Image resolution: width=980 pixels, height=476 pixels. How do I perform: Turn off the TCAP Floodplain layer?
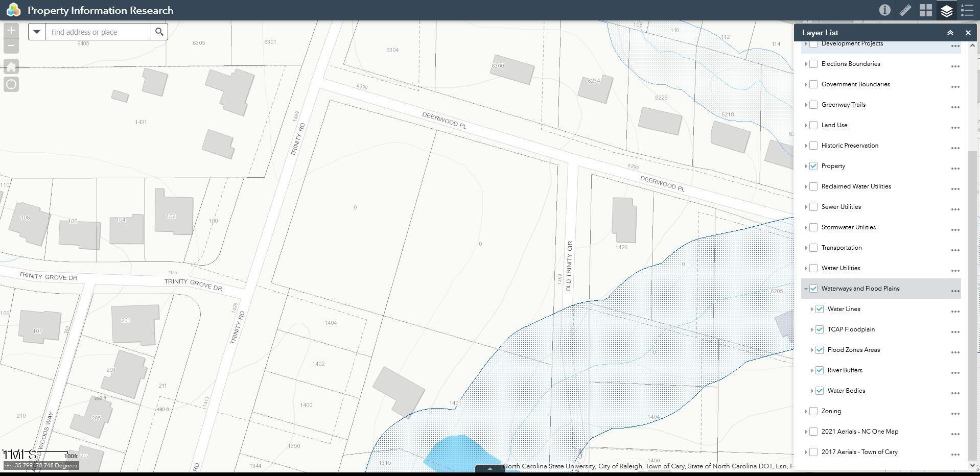point(820,329)
